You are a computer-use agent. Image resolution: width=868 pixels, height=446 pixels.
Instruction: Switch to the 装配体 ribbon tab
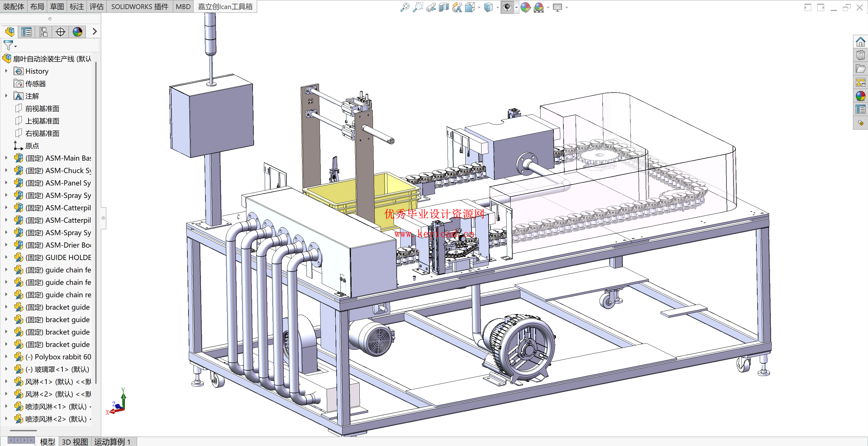(14, 6)
